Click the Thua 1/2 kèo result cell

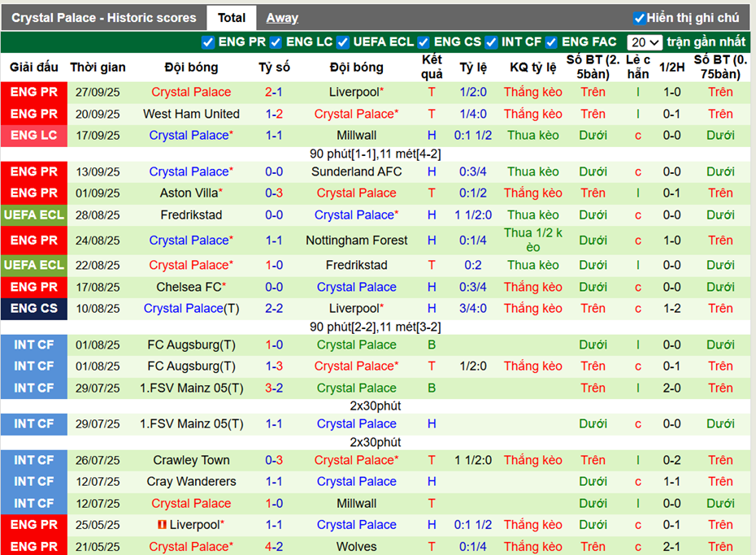pyautogui.click(x=532, y=240)
